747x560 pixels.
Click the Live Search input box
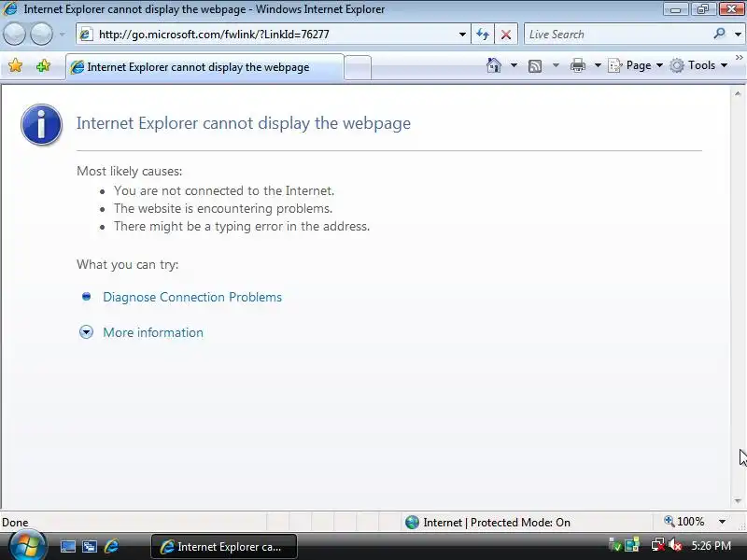point(617,35)
